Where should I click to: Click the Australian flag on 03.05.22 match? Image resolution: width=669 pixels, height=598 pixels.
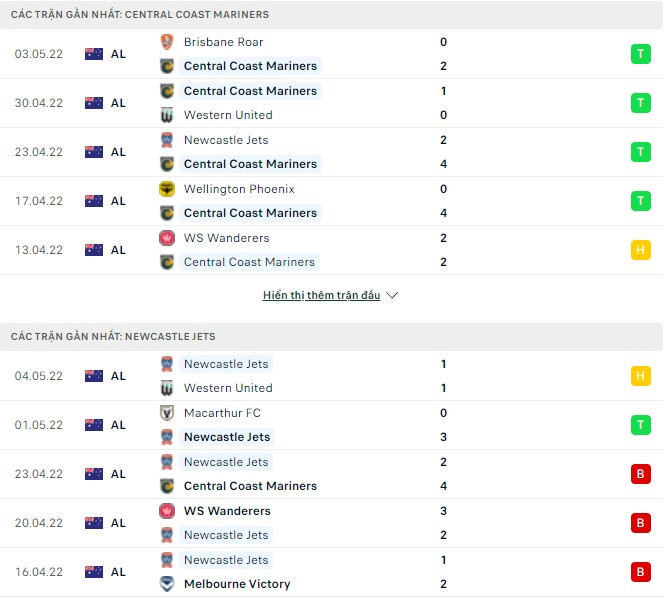(94, 54)
